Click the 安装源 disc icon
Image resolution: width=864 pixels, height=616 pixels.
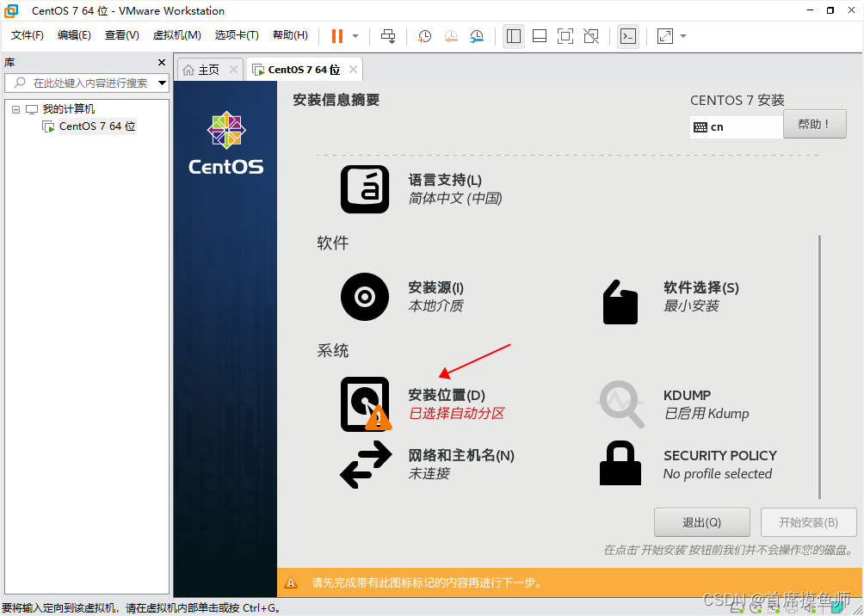(365, 297)
